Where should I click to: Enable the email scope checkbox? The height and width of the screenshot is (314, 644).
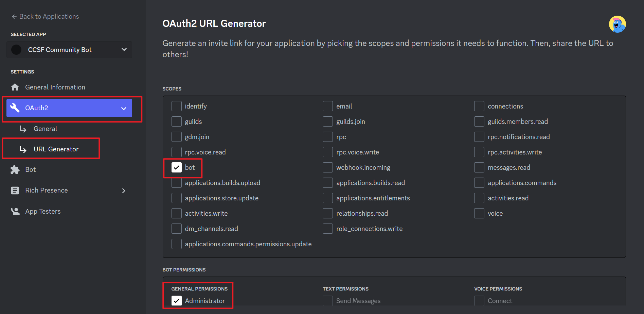[328, 106]
